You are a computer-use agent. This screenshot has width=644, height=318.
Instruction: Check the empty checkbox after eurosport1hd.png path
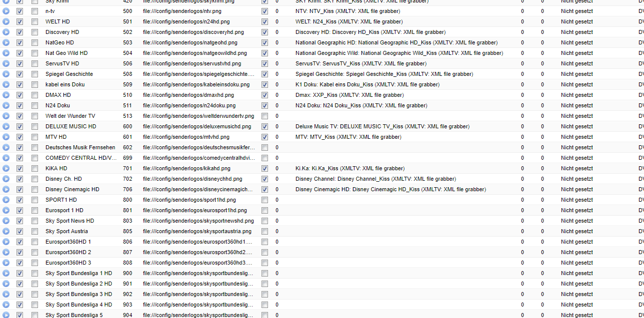click(x=264, y=210)
